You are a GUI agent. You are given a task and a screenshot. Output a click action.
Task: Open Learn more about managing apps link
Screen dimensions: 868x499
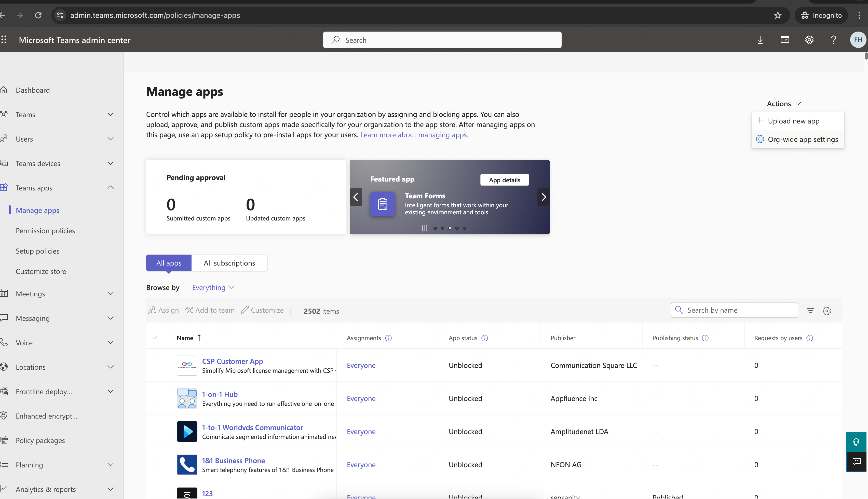(x=414, y=135)
